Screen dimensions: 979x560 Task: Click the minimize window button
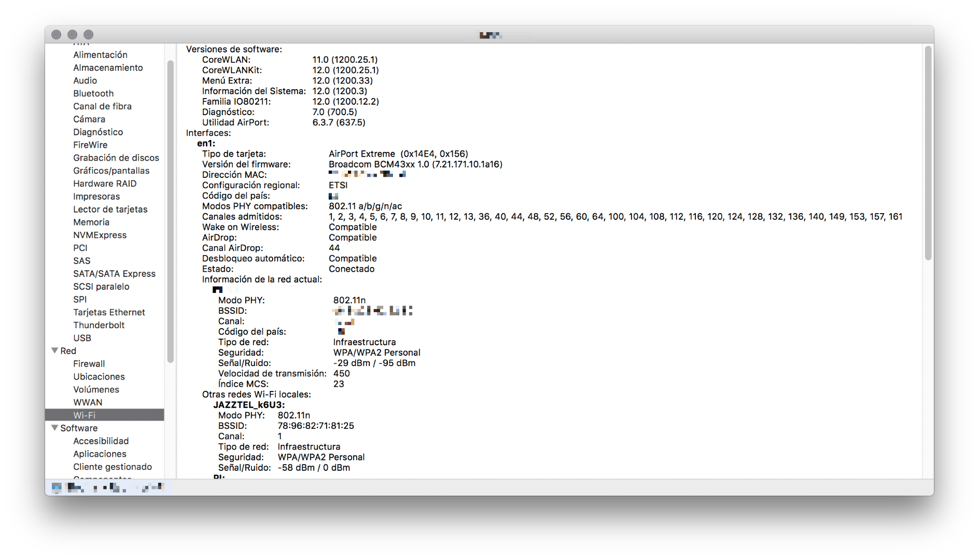coord(73,35)
